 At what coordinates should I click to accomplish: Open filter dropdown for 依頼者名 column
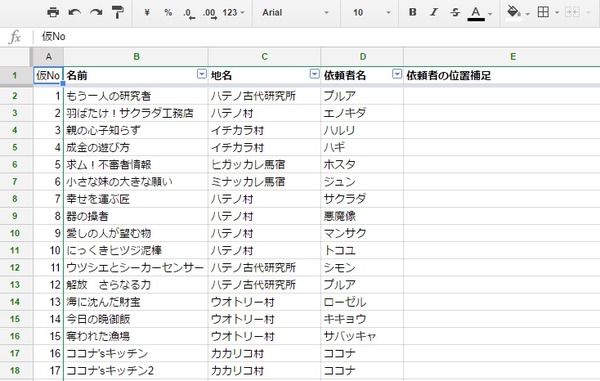tap(397, 74)
